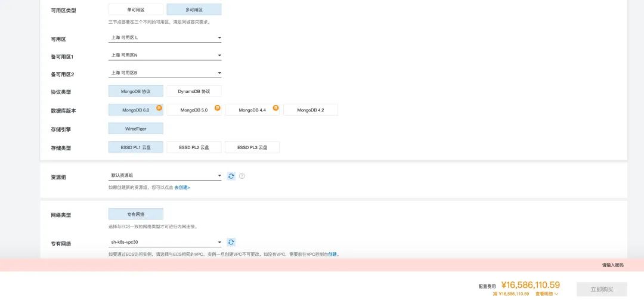Click the orange badge on MongoDB 4.4
644x307 pixels.
click(x=276, y=107)
